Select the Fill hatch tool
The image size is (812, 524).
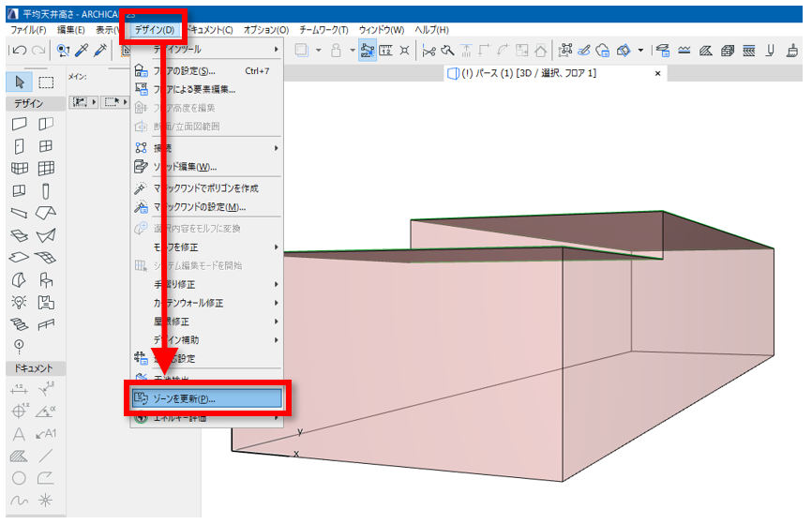tap(19, 457)
